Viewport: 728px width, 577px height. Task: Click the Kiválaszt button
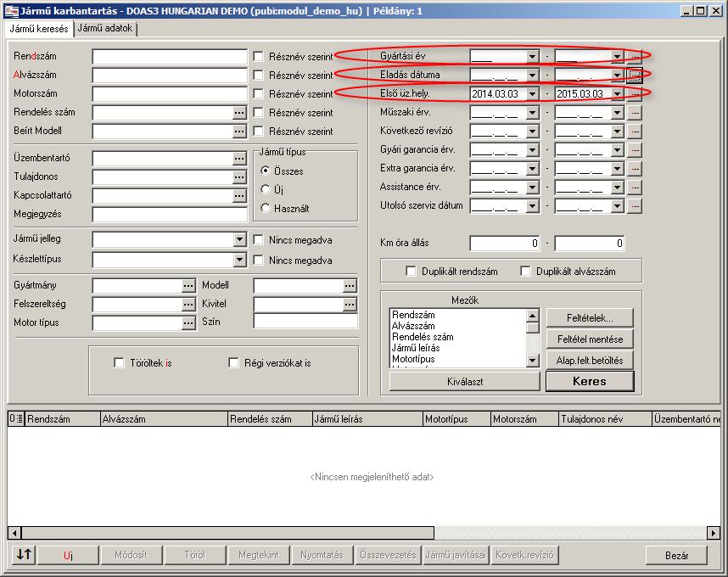465,382
